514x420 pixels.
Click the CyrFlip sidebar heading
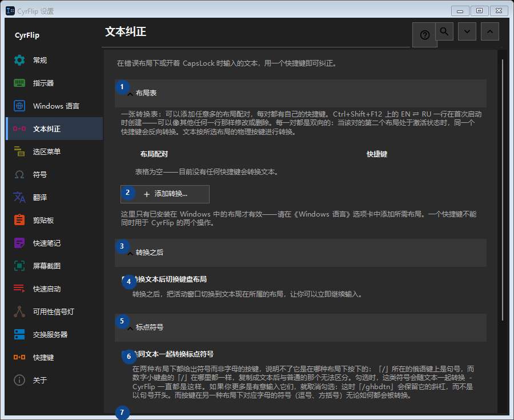tap(27, 35)
